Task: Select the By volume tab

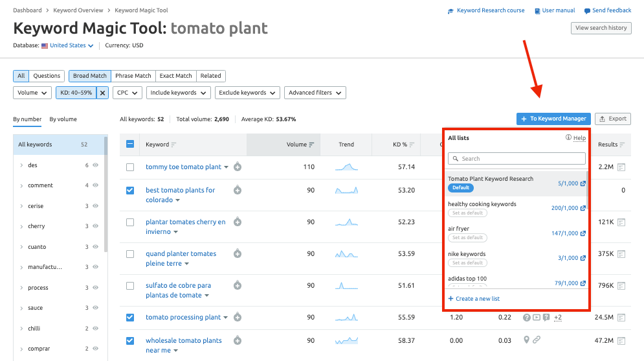Action: [63, 119]
